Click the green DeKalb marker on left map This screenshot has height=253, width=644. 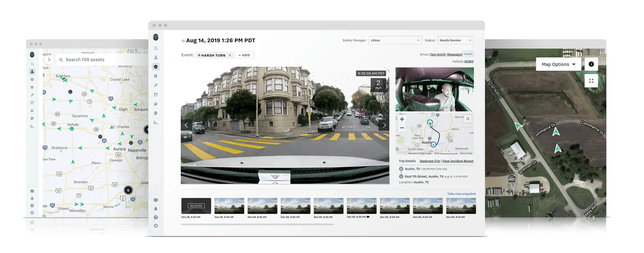(72, 129)
